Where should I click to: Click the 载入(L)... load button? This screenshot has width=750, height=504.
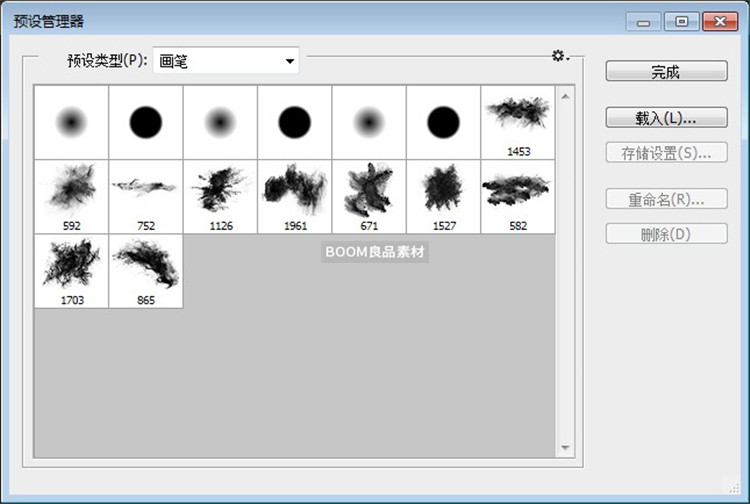pos(666,117)
